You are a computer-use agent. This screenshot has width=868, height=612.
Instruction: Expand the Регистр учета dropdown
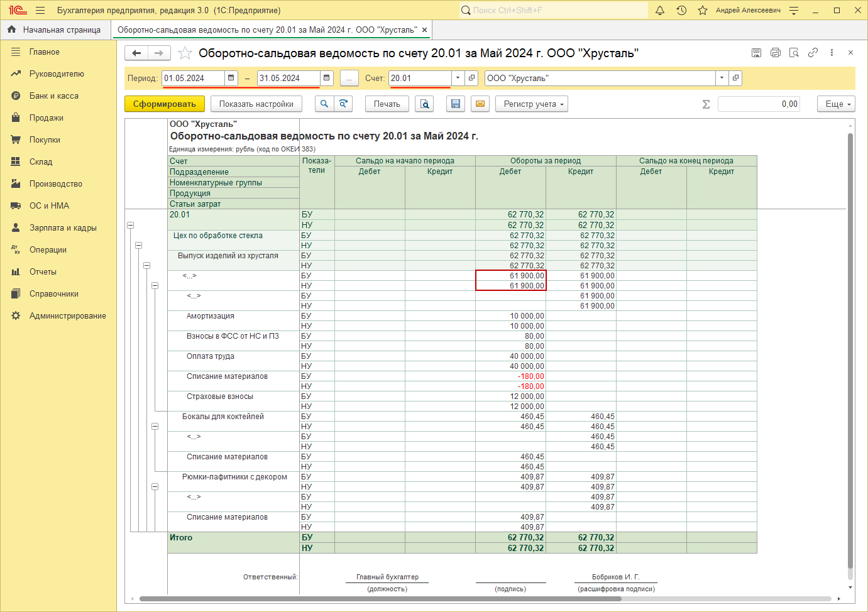[x=532, y=104]
